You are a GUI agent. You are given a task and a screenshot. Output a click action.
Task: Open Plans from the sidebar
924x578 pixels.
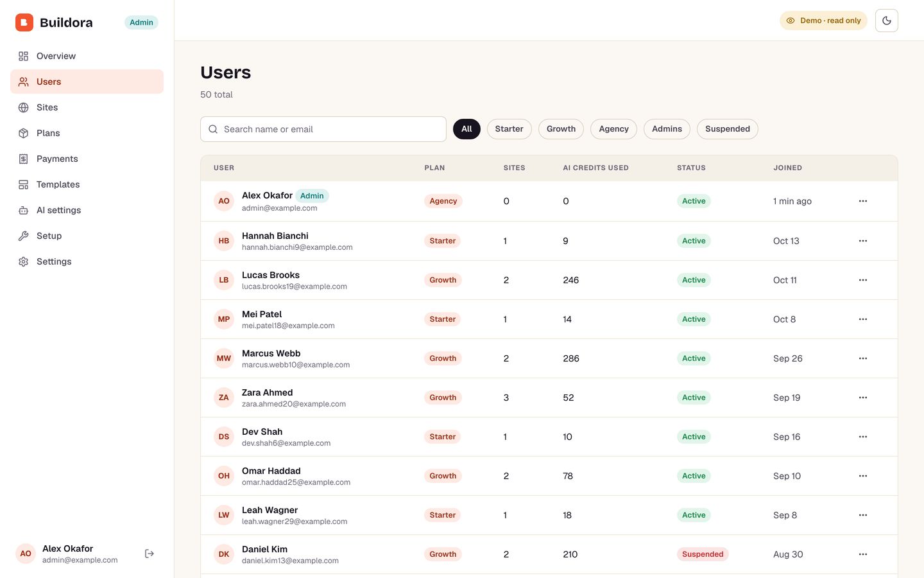coord(87,133)
